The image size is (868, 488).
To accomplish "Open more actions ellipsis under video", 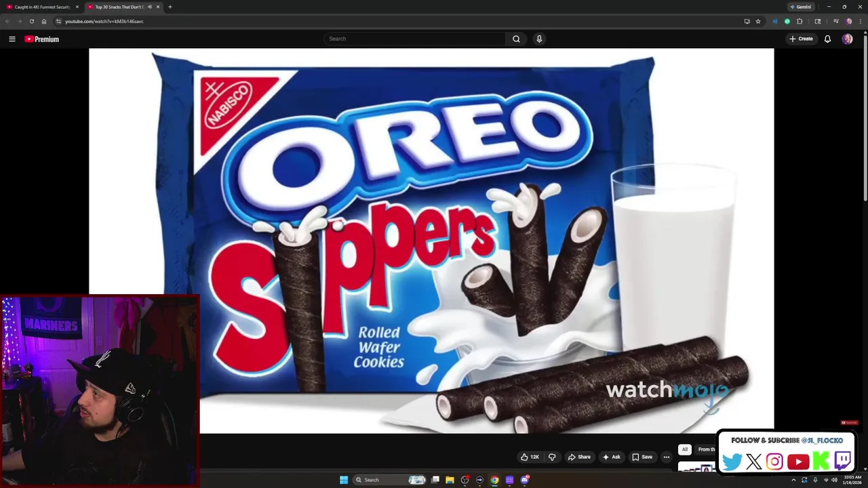I will 667,457.
